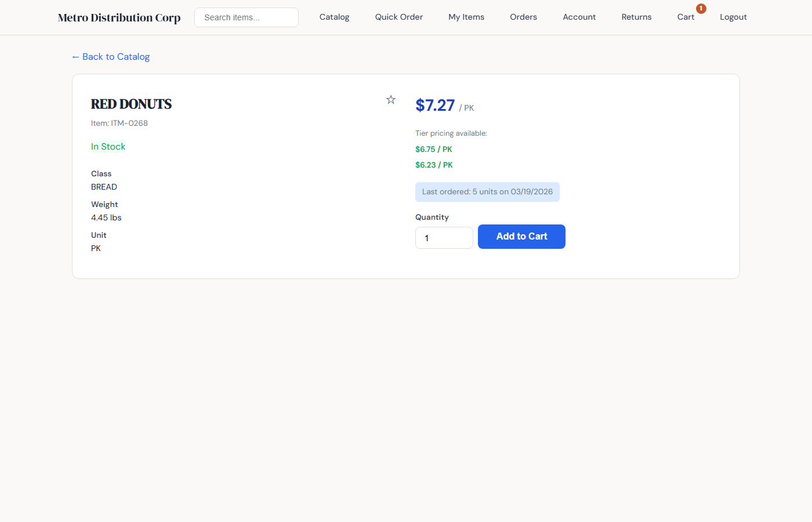Image resolution: width=812 pixels, height=522 pixels.
Task: Go to My Items
Action: click(466, 17)
